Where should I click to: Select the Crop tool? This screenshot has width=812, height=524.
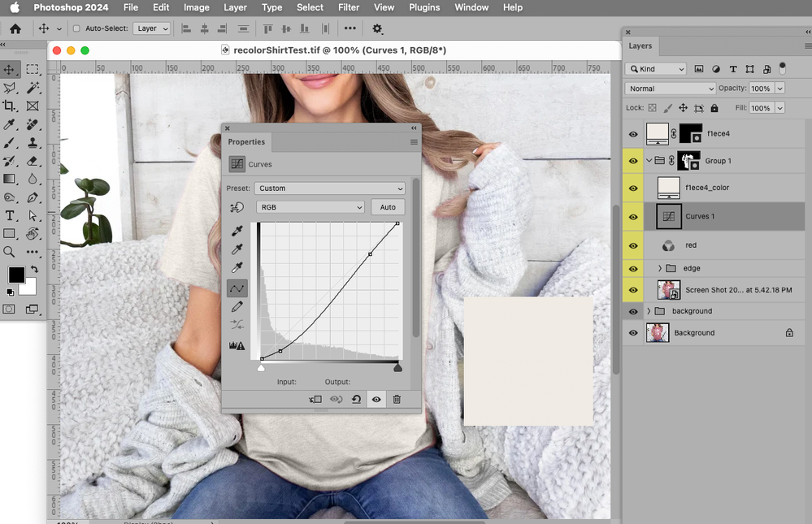click(10, 106)
